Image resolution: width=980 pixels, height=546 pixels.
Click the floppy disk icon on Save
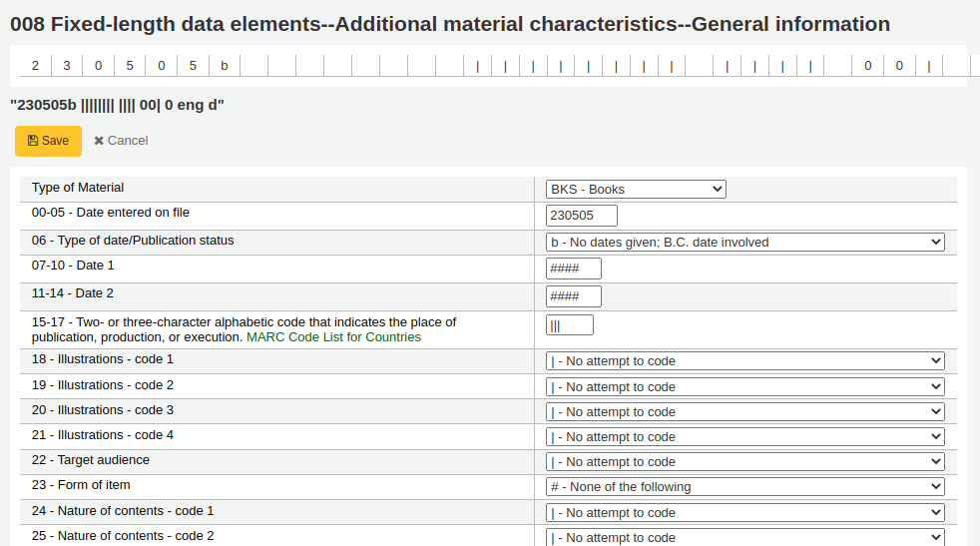(x=33, y=141)
